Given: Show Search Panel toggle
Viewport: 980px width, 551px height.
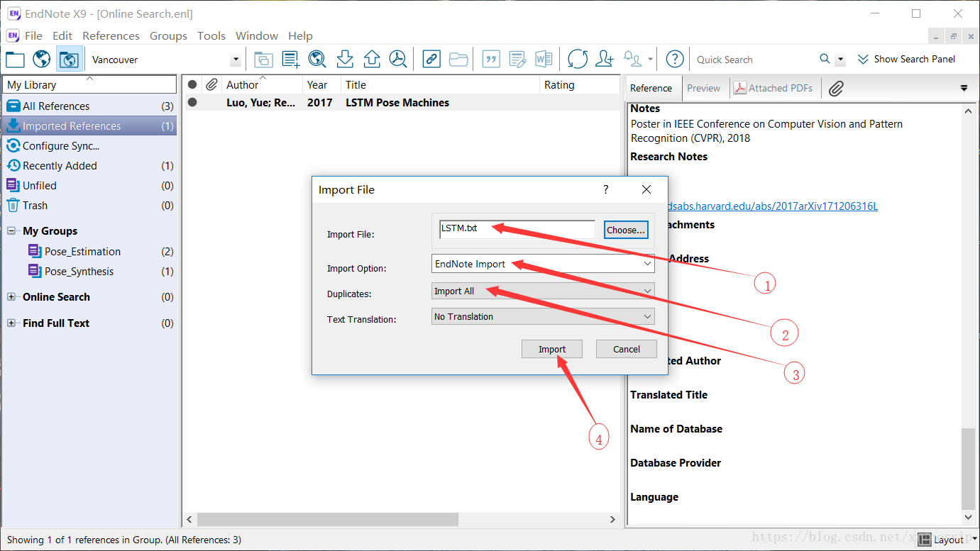Looking at the screenshot, I should click(907, 60).
